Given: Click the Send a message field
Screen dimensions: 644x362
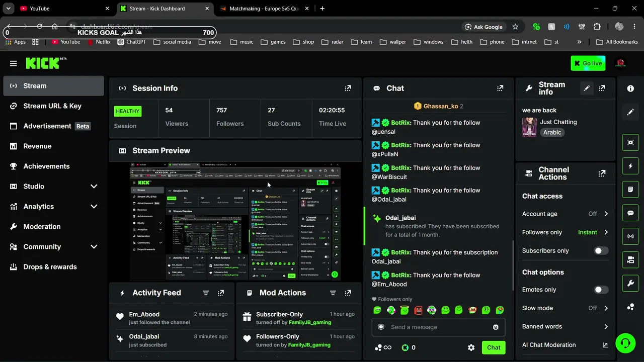Looking at the screenshot, I should (x=438, y=327).
